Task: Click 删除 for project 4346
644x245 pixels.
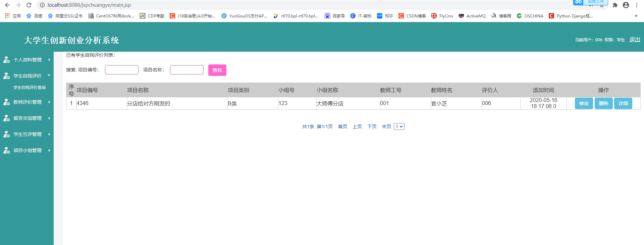Action: [x=604, y=103]
